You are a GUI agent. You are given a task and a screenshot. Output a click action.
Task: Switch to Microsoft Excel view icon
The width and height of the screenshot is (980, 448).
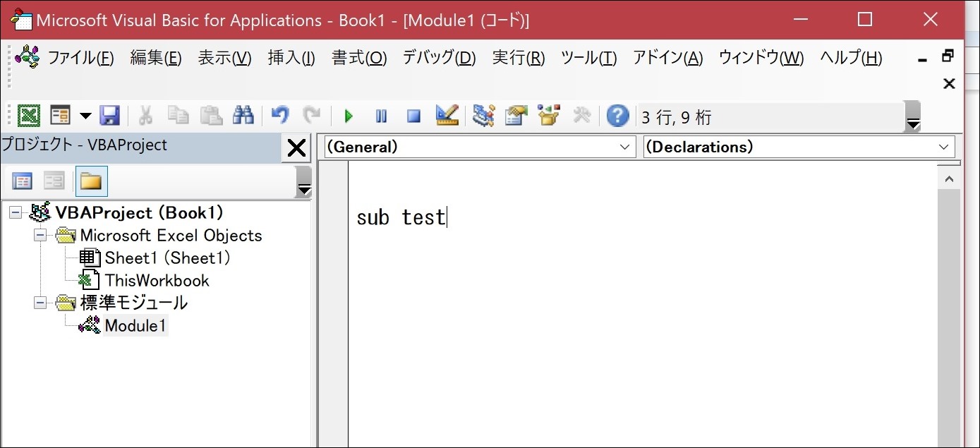[29, 115]
